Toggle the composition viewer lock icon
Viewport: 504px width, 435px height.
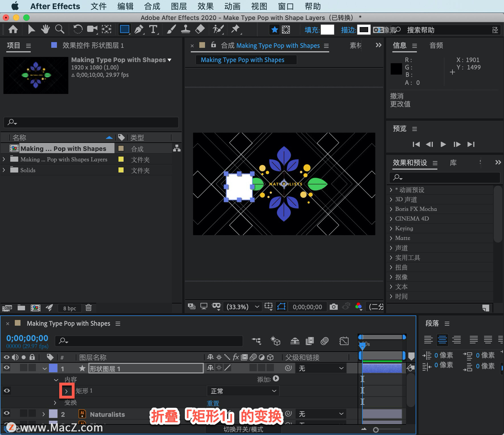point(214,45)
